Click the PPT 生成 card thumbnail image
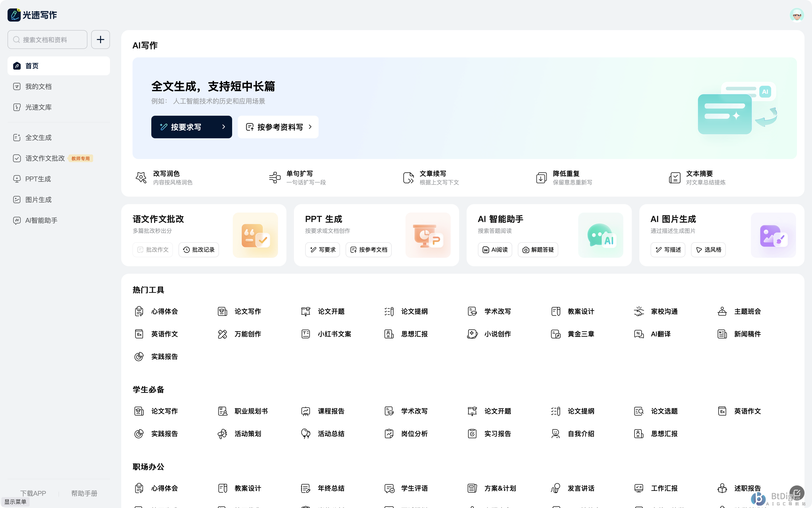812x508 pixels. pyautogui.click(x=428, y=235)
